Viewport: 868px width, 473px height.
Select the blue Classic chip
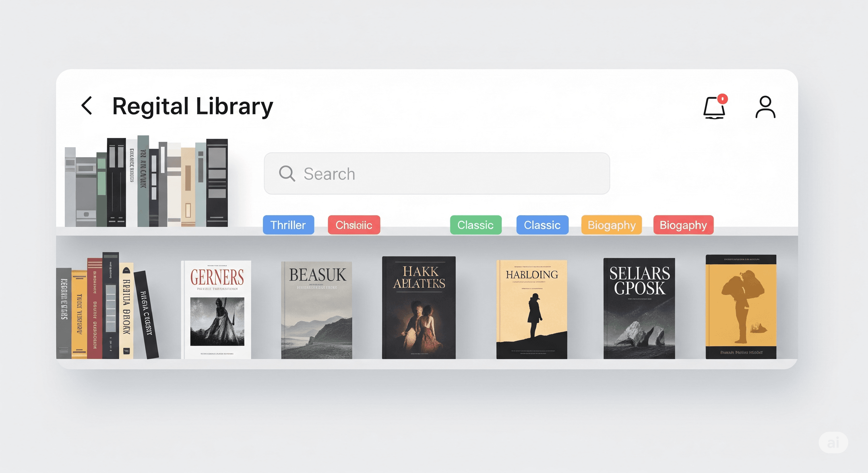click(542, 225)
